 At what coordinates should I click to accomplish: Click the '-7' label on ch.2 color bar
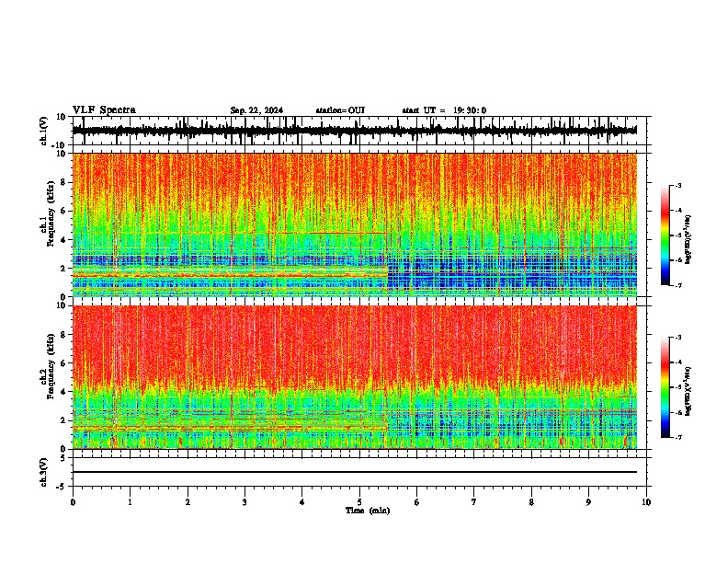(678, 437)
